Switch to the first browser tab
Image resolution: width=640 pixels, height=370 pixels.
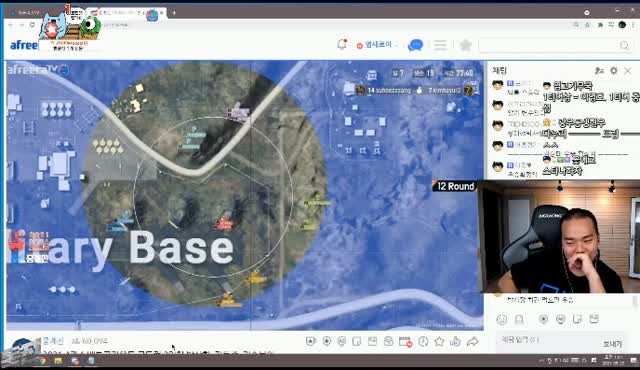pos(27,13)
